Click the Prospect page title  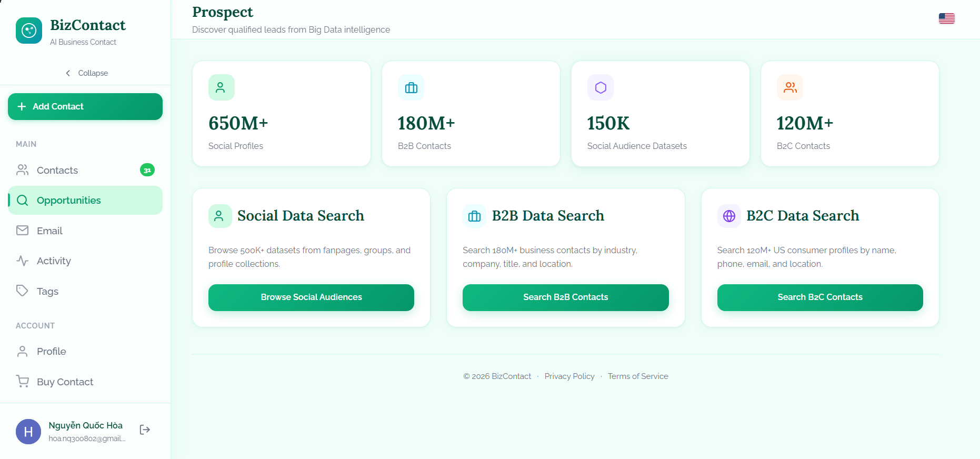[223, 12]
